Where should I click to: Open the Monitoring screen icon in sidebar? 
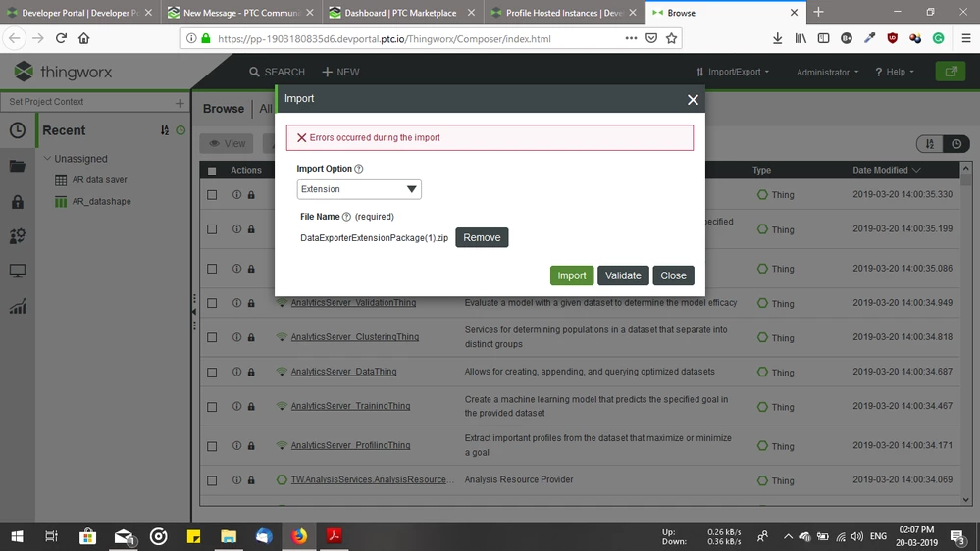18,272
